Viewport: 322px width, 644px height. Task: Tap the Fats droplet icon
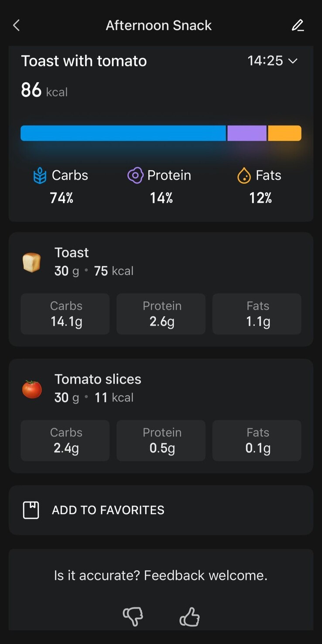(244, 175)
